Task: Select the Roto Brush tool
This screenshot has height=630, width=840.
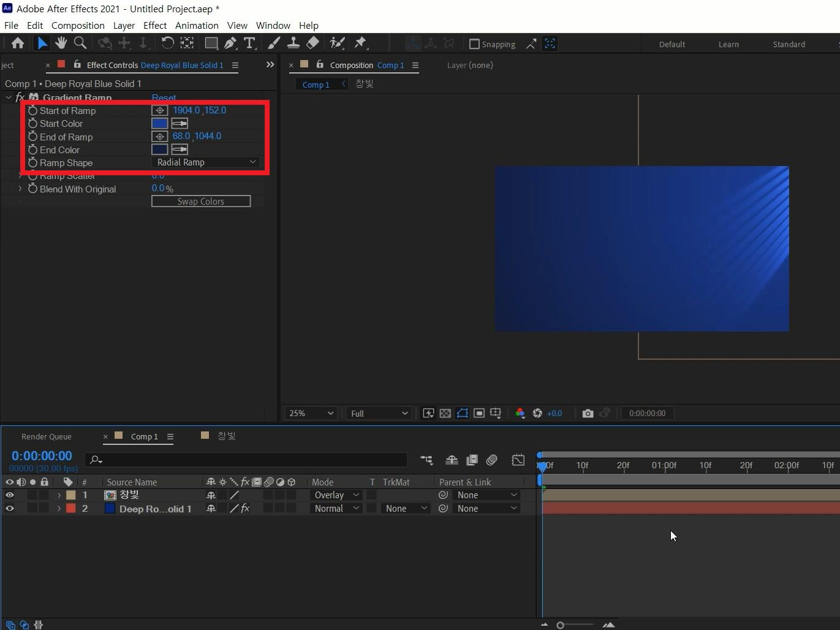Action: pyautogui.click(x=337, y=43)
